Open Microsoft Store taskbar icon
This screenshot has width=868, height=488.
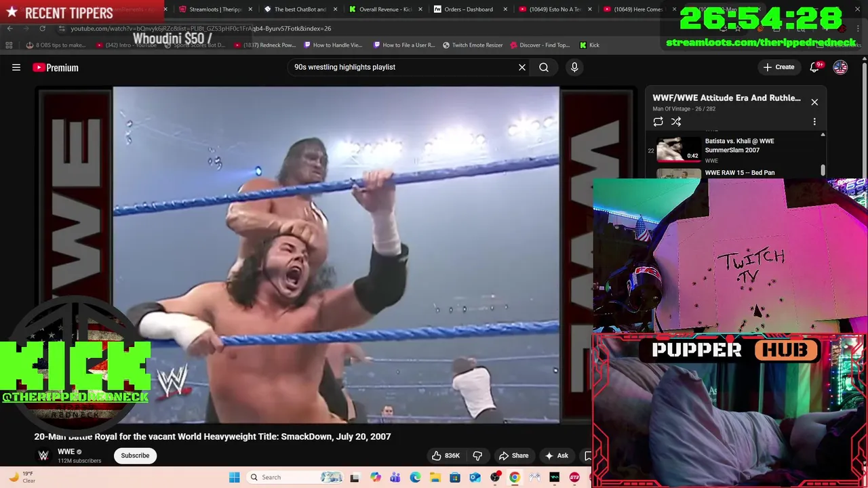point(455,477)
